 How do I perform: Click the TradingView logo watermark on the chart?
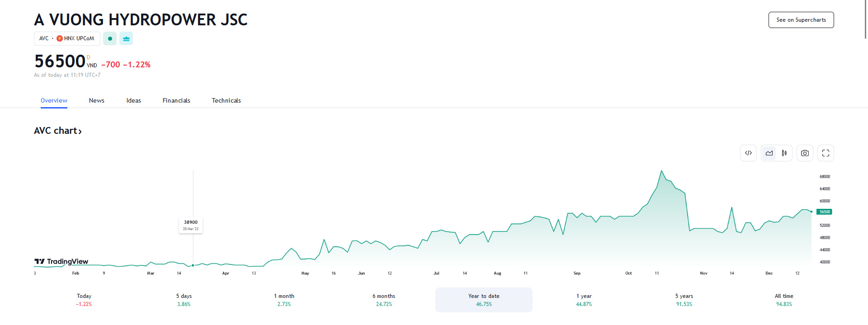pyautogui.click(x=61, y=262)
